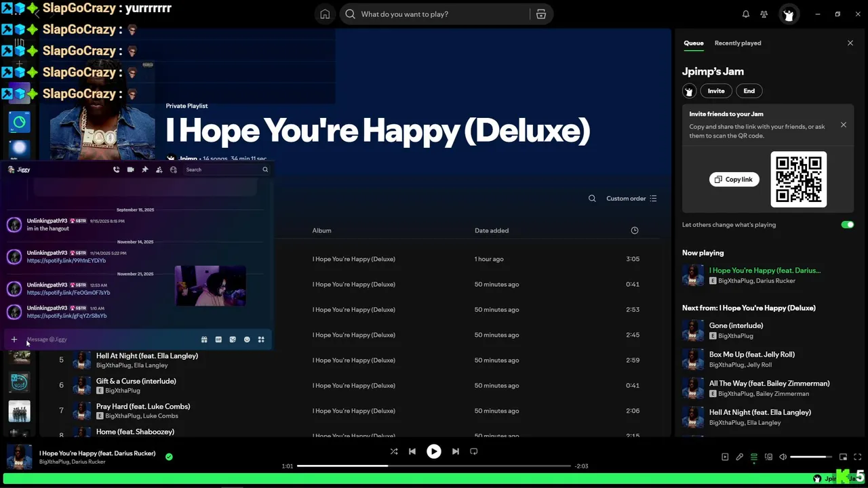Skip to the previous track
Screen dimensions: 868x488
(412, 451)
